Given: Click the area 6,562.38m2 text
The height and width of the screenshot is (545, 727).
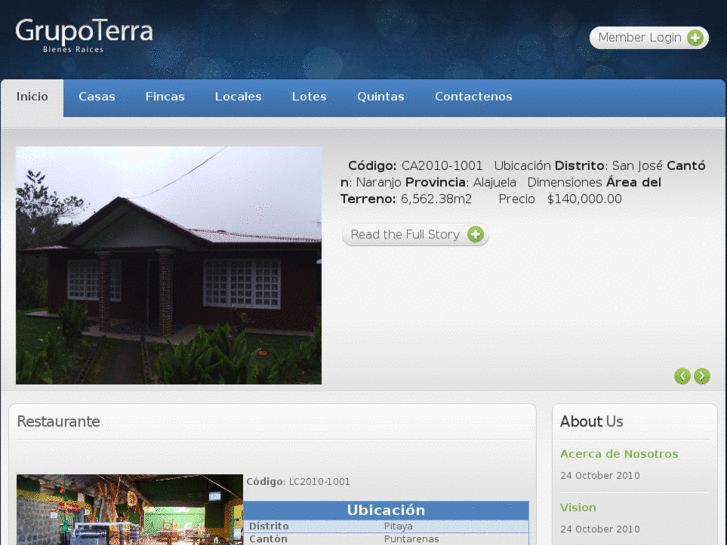Looking at the screenshot, I should pyautogui.click(x=436, y=199).
